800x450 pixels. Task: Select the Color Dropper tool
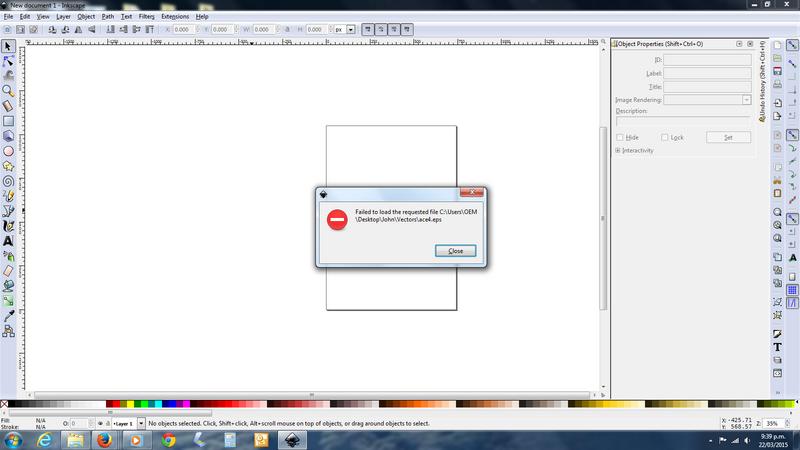pyautogui.click(x=8, y=316)
